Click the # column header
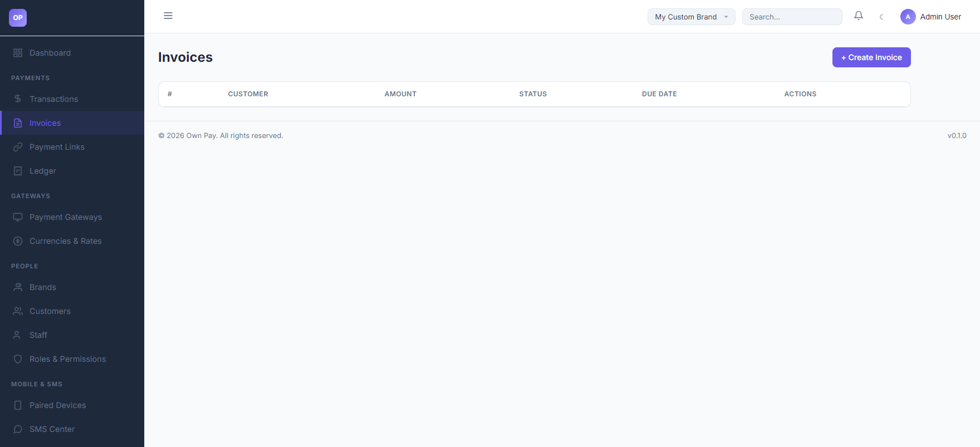 [x=170, y=94]
